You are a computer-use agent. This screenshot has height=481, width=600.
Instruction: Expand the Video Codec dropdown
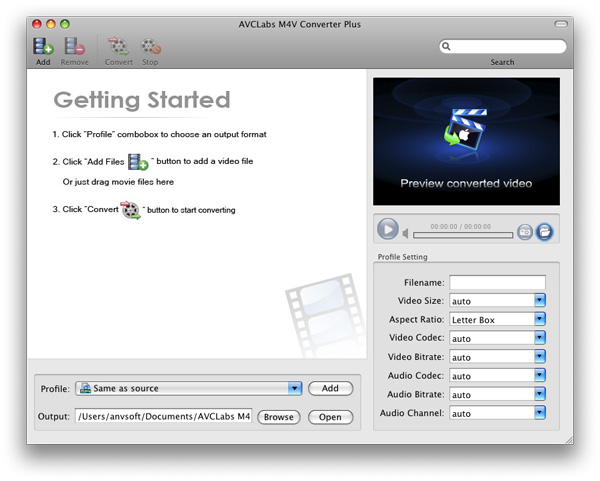pyautogui.click(x=540, y=338)
